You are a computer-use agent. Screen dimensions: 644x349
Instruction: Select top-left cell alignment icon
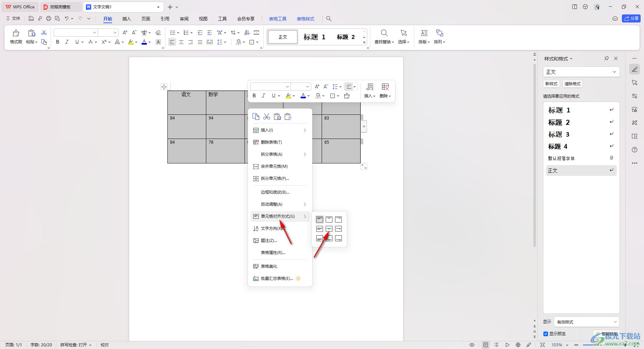pos(320,219)
